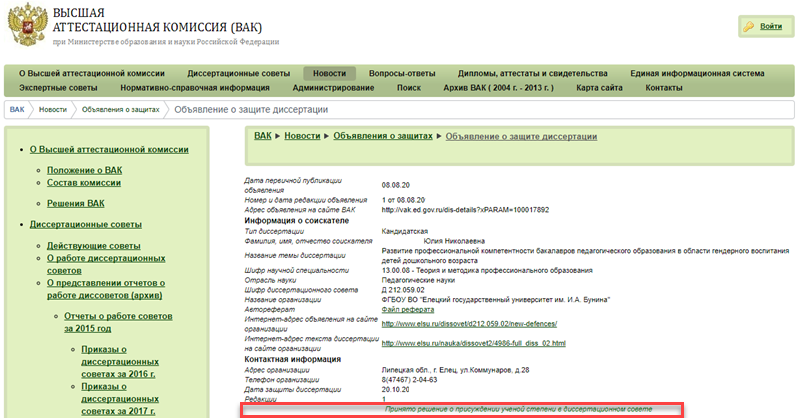Open Дипломы, аттестаты и свидетельства menu

[533, 73]
